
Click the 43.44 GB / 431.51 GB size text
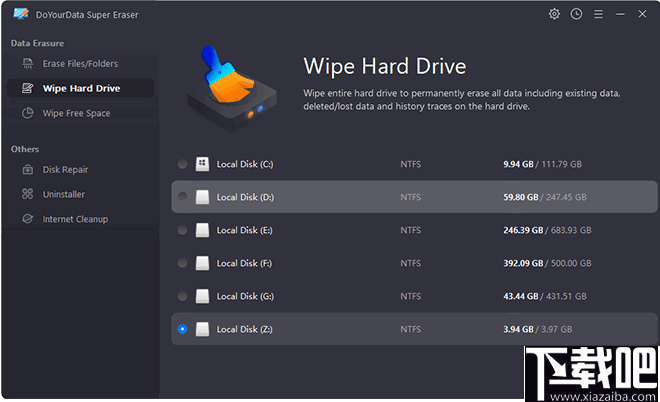[x=545, y=296]
